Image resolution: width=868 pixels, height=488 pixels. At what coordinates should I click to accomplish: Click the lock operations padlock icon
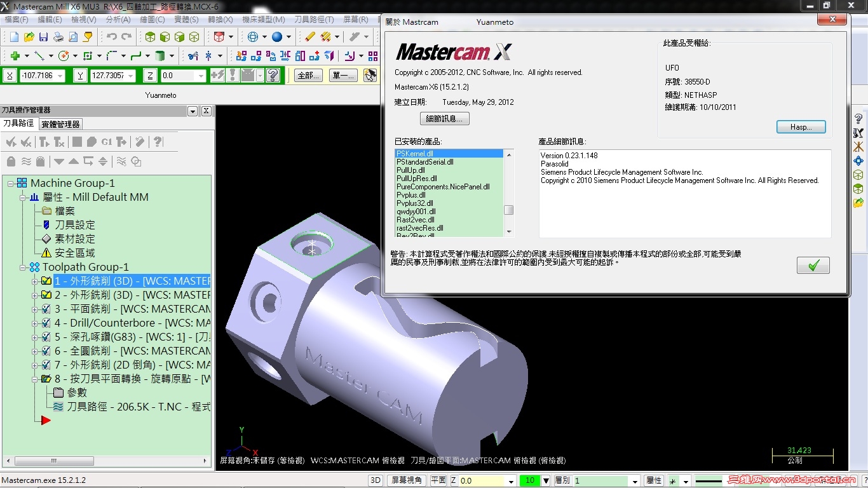point(11,161)
